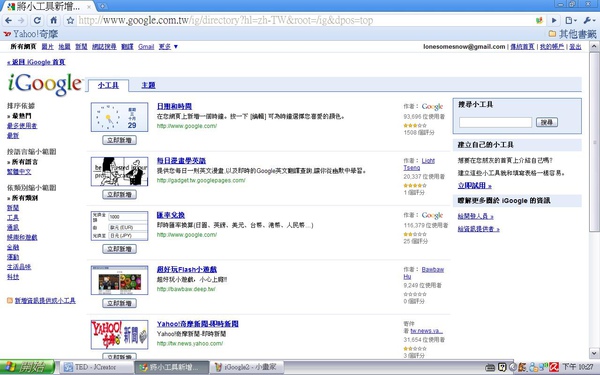Switch to the 小工具 tab
This screenshot has width=600, height=375.
click(108, 85)
